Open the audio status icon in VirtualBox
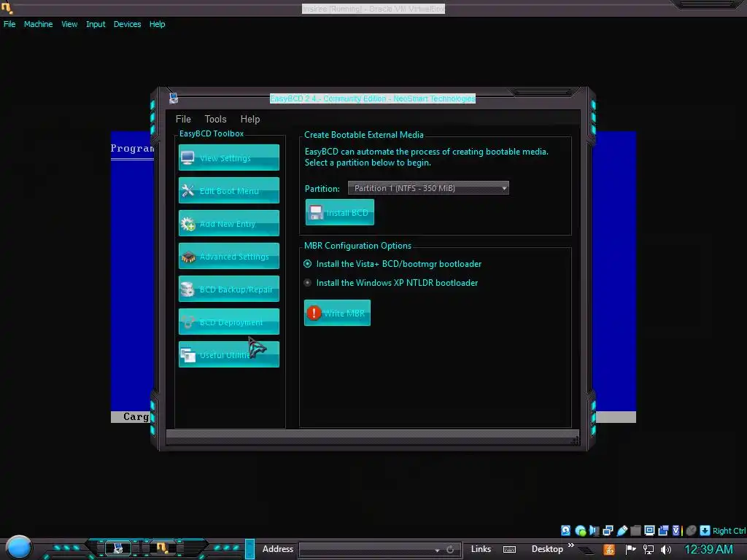747x560 pixels. pyautogui.click(x=594, y=531)
